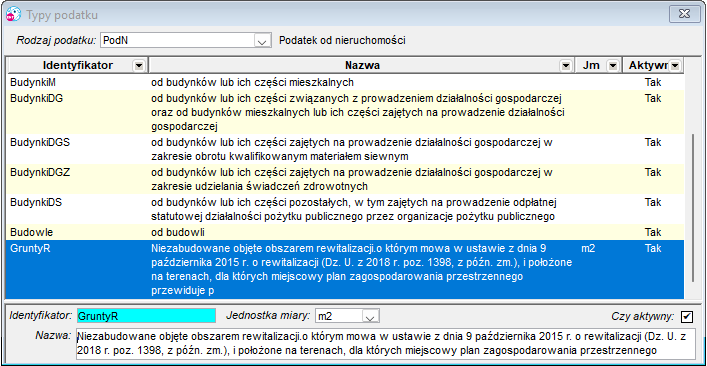Image resolution: width=707 pixels, height=366 pixels.
Task: Click the Identyfikator field containing GruntyR
Action: click(x=146, y=316)
